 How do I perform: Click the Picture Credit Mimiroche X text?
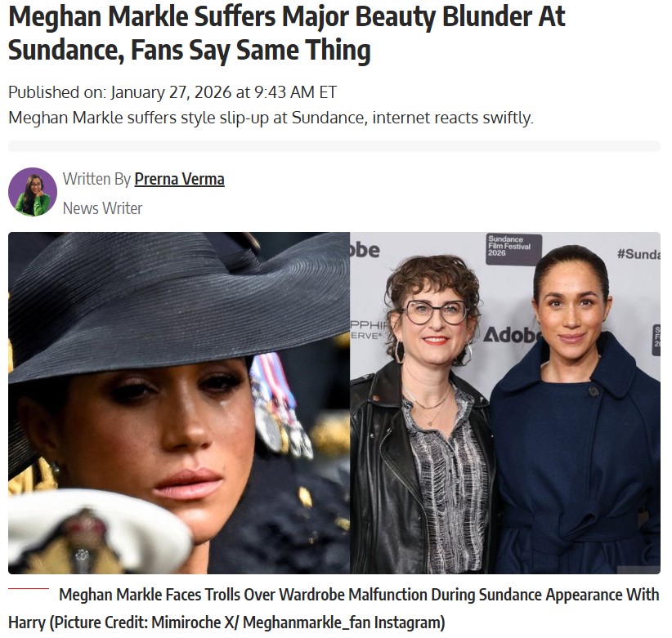point(248,622)
